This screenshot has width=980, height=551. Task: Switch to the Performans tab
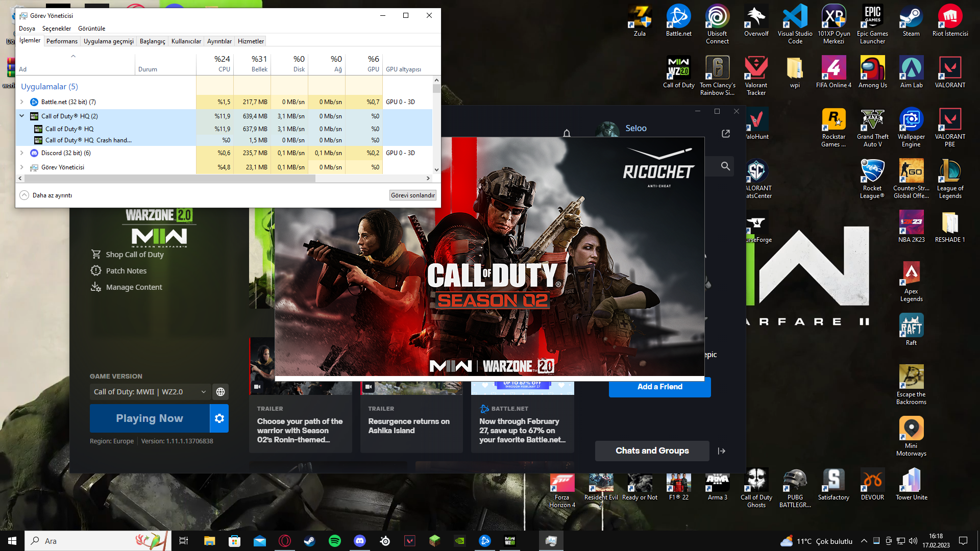coord(62,41)
